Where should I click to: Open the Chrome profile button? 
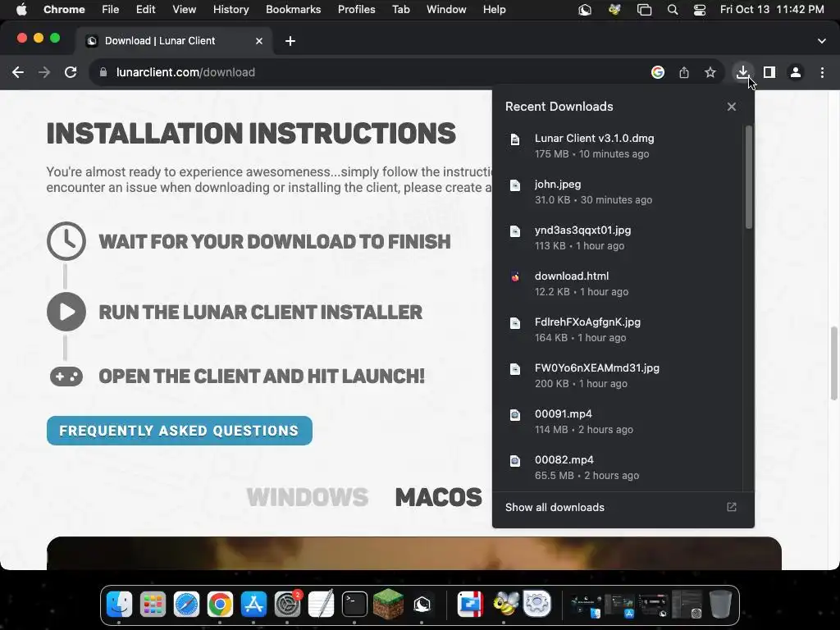pyautogui.click(x=796, y=72)
